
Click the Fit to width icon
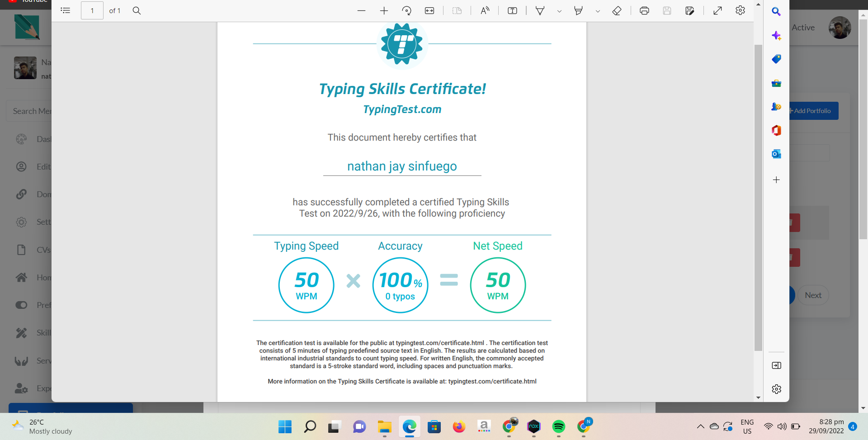pyautogui.click(x=429, y=10)
